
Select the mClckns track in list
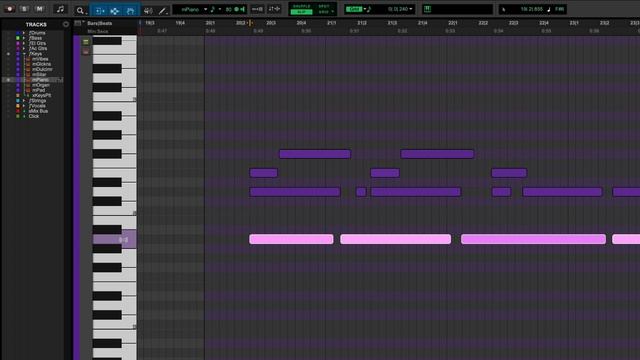click(x=42, y=64)
